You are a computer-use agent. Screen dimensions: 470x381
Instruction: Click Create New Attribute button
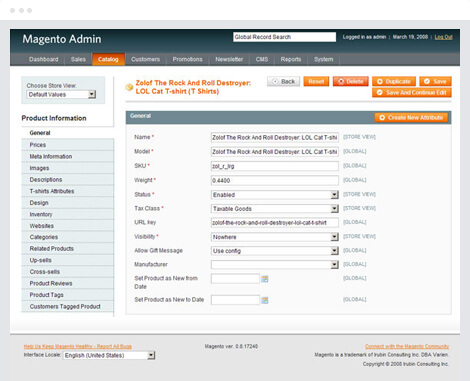(411, 118)
